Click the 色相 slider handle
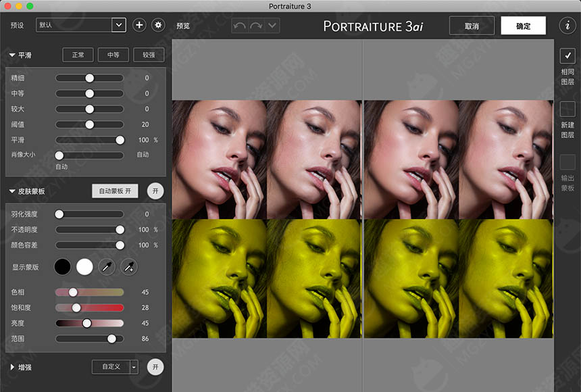This screenshot has width=581, height=392. click(x=74, y=292)
